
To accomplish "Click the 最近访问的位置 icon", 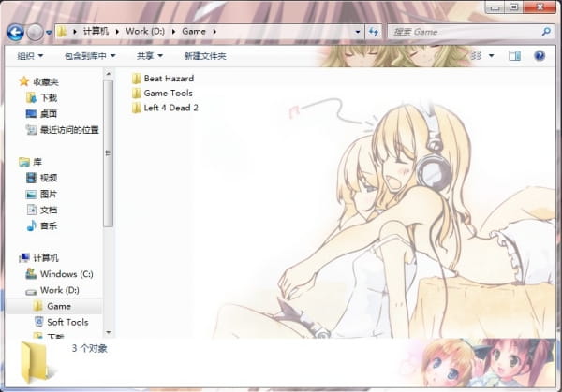I will pos(31,130).
